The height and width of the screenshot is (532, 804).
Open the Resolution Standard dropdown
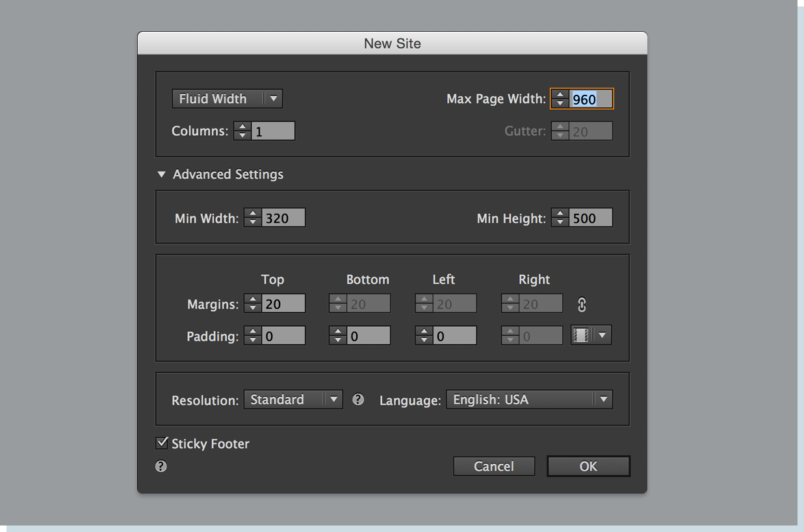(292, 399)
